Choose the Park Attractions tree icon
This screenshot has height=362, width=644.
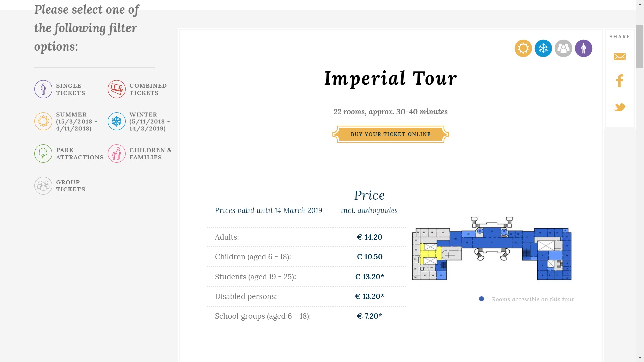point(43,154)
